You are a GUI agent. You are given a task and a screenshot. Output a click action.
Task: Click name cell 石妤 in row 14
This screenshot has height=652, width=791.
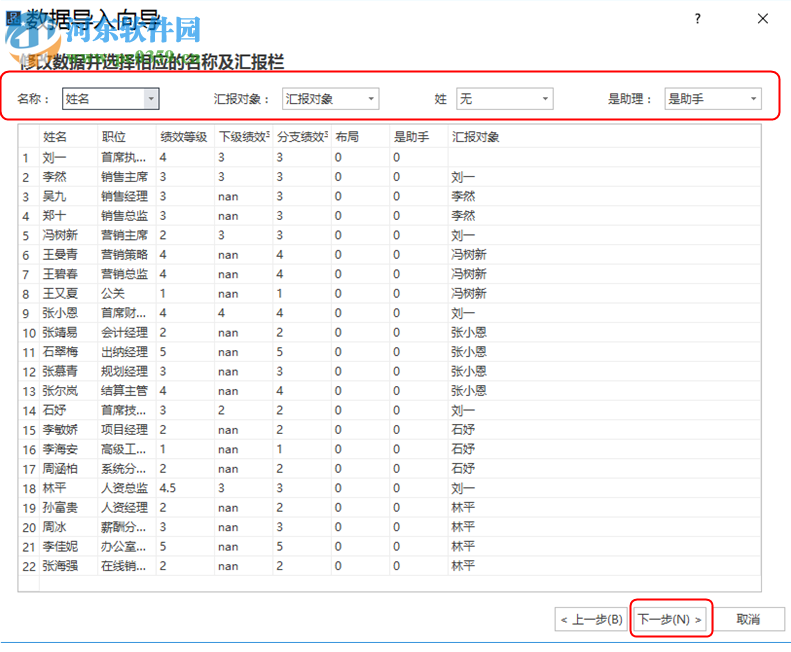(x=68, y=410)
